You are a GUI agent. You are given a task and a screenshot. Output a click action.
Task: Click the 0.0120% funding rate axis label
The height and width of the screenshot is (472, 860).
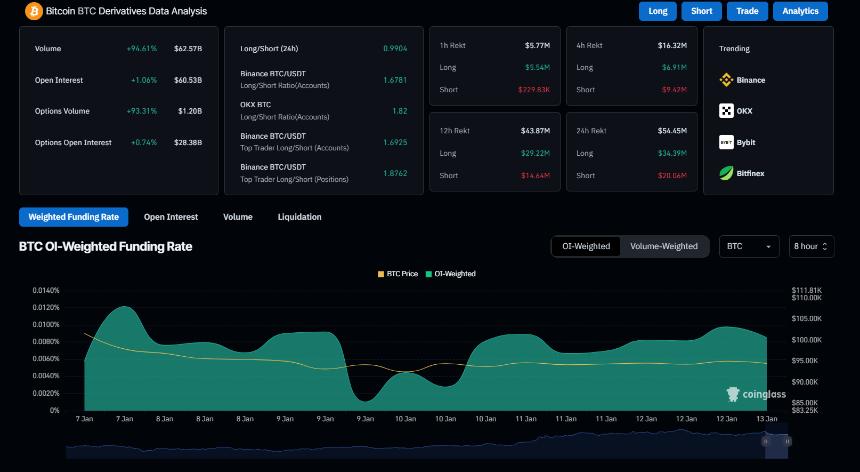(46, 308)
